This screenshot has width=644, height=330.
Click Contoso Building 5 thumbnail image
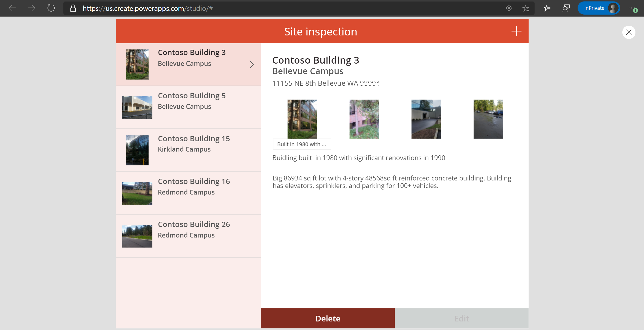(137, 107)
